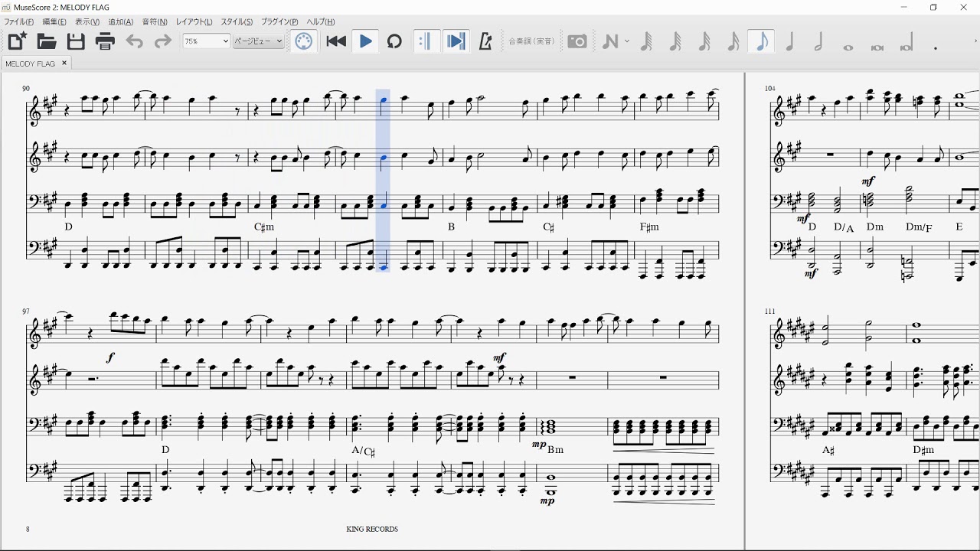Undo the last action with the left arrow

(134, 41)
